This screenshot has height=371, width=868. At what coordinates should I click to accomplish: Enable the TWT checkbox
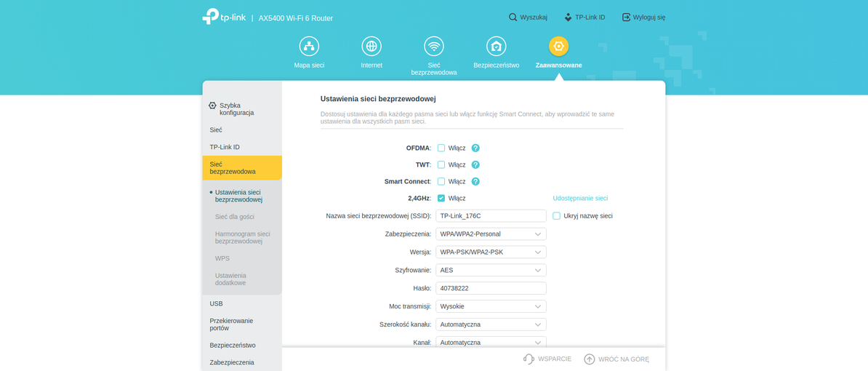tap(441, 164)
